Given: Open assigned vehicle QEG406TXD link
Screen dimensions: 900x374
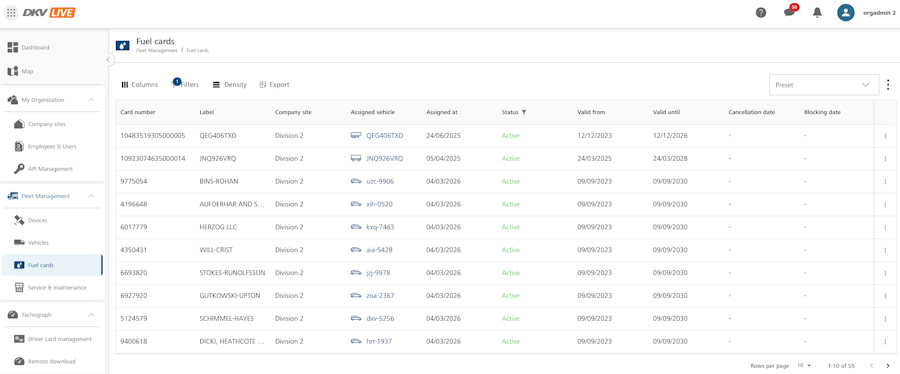Looking at the screenshot, I should coord(385,136).
